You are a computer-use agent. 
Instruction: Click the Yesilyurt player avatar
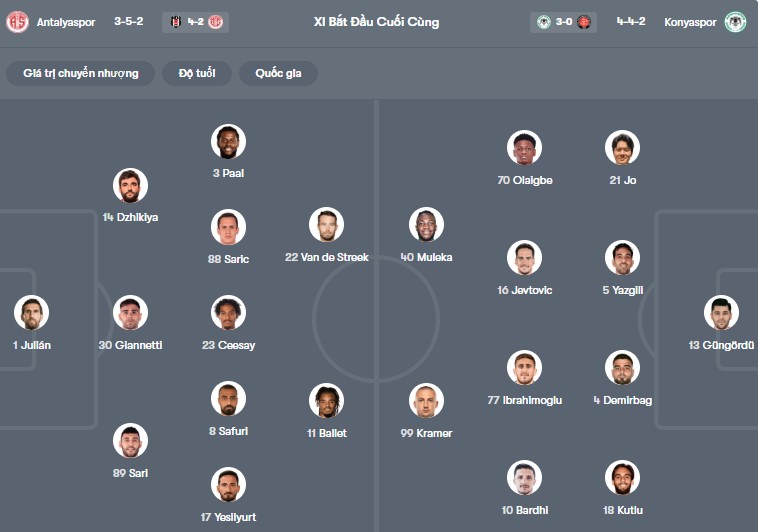pyautogui.click(x=228, y=485)
